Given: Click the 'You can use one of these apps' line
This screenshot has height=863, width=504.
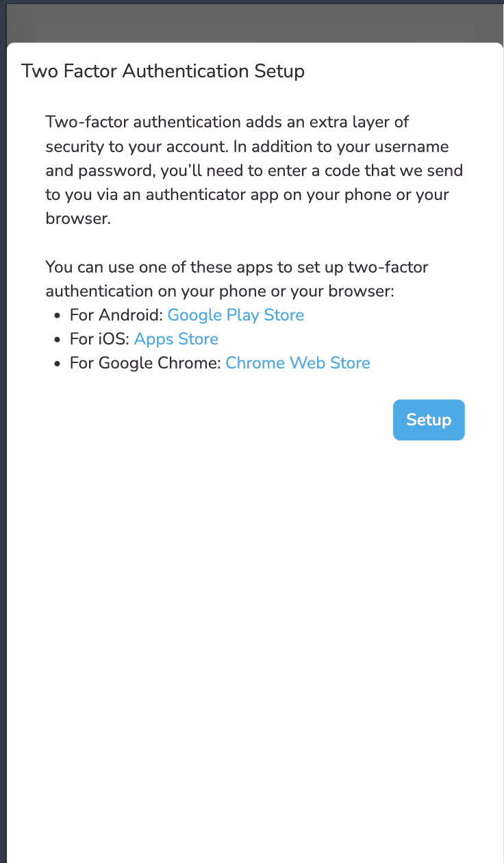Looking at the screenshot, I should [x=236, y=267].
